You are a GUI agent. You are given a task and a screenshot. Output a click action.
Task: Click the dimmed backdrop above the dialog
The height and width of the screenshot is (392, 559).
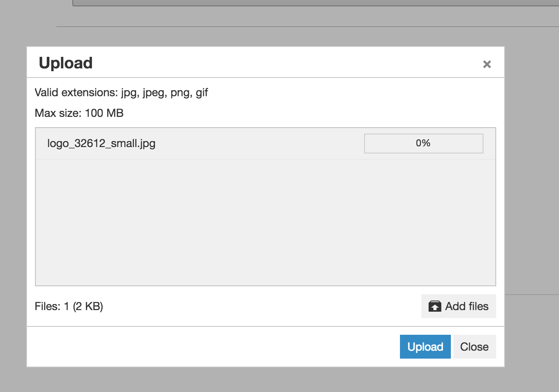point(265,37)
